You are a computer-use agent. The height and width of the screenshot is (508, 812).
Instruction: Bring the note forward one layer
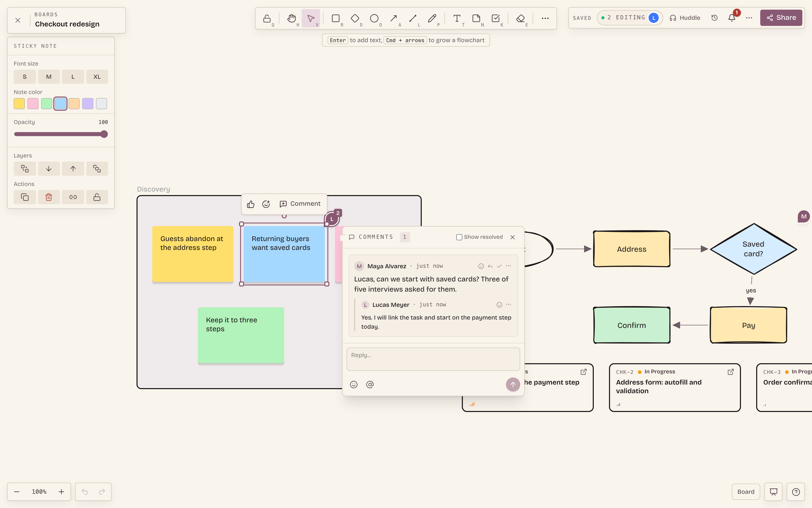click(x=73, y=169)
